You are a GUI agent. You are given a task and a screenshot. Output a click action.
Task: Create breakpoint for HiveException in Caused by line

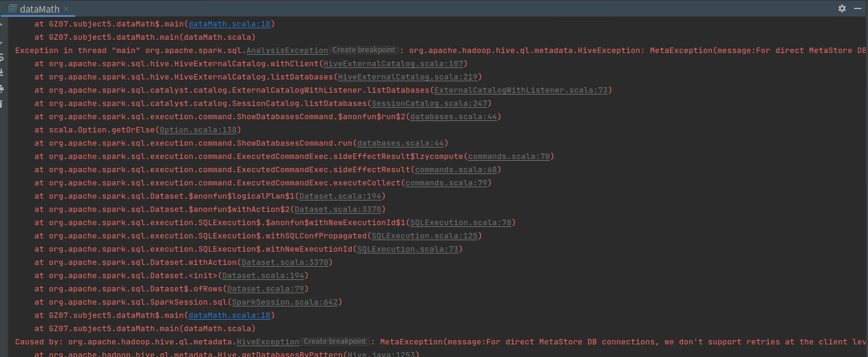coord(334,342)
